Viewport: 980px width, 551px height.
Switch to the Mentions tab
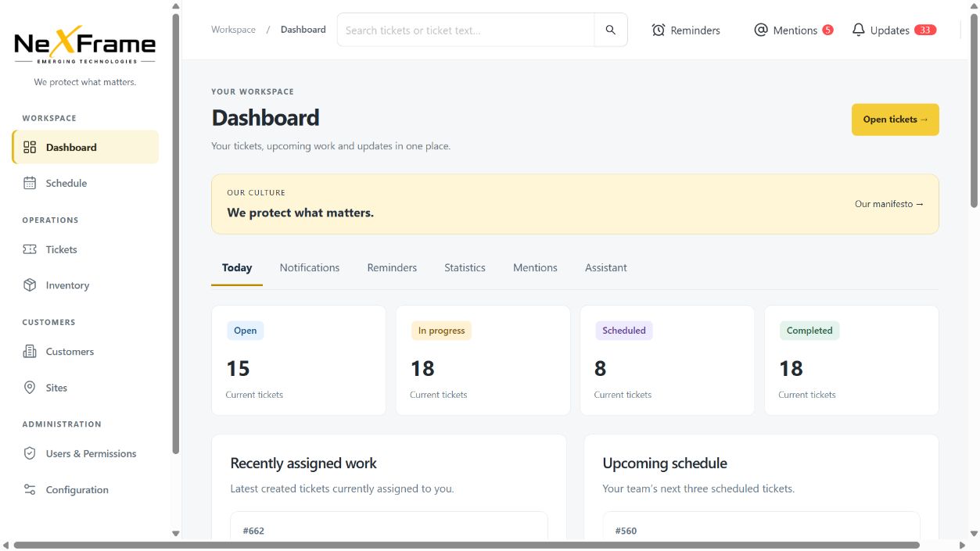[x=535, y=267]
